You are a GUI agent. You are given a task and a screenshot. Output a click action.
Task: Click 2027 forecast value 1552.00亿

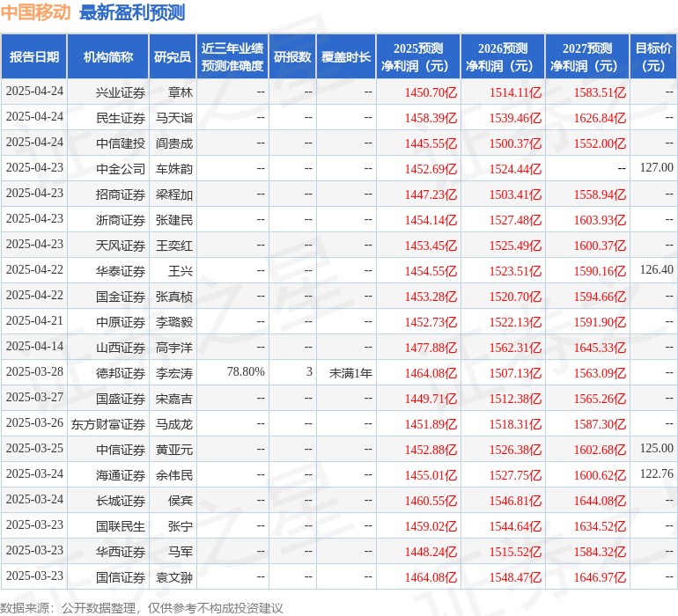600,143
